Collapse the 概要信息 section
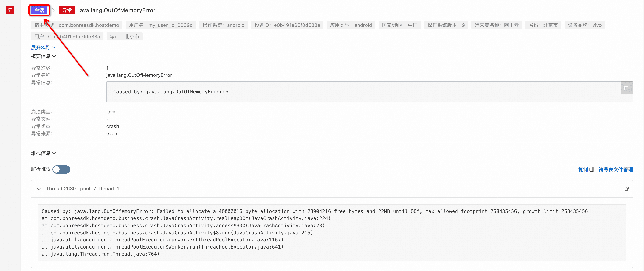Viewport: 644px width, 271px height. (x=43, y=56)
